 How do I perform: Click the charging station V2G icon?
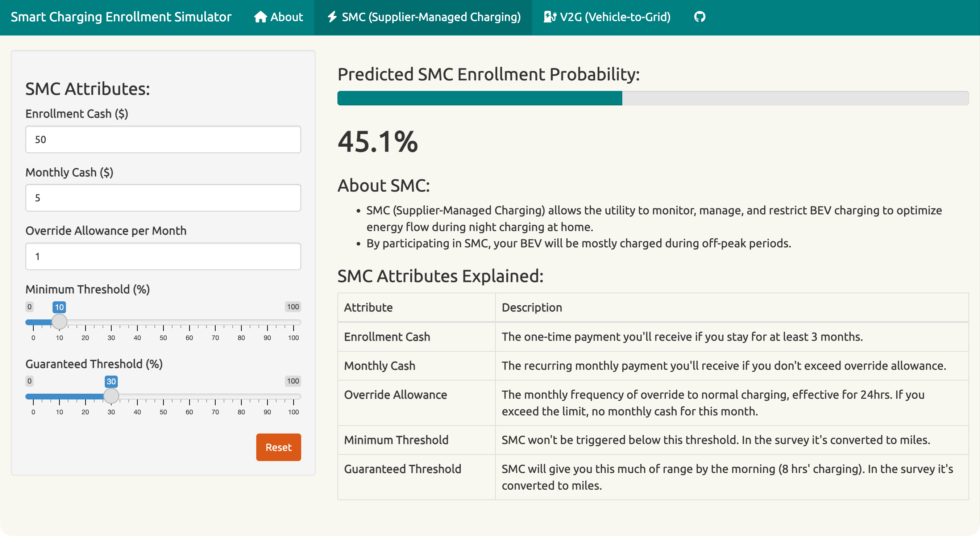tap(550, 17)
